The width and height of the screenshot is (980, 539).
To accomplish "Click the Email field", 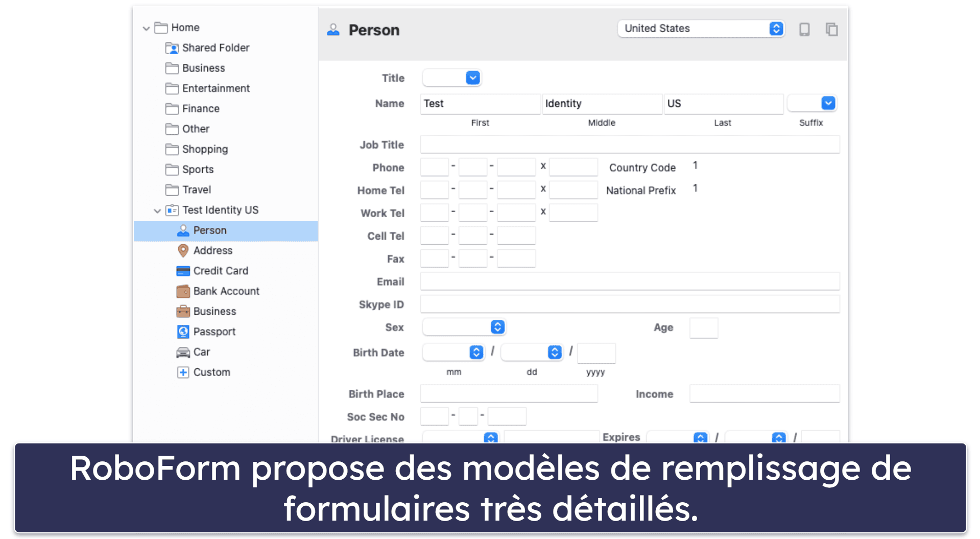I will point(630,281).
